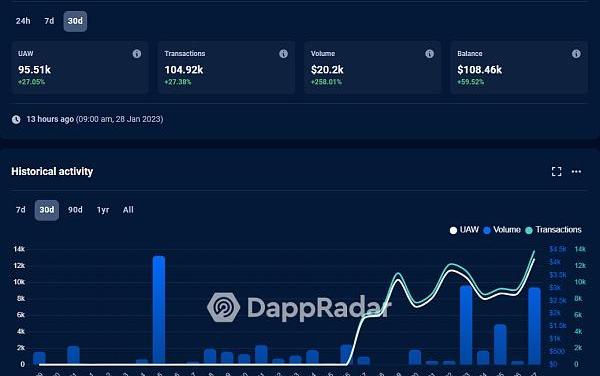Click the clock icon beside last update time
The height and width of the screenshot is (376, 600).
(x=16, y=120)
